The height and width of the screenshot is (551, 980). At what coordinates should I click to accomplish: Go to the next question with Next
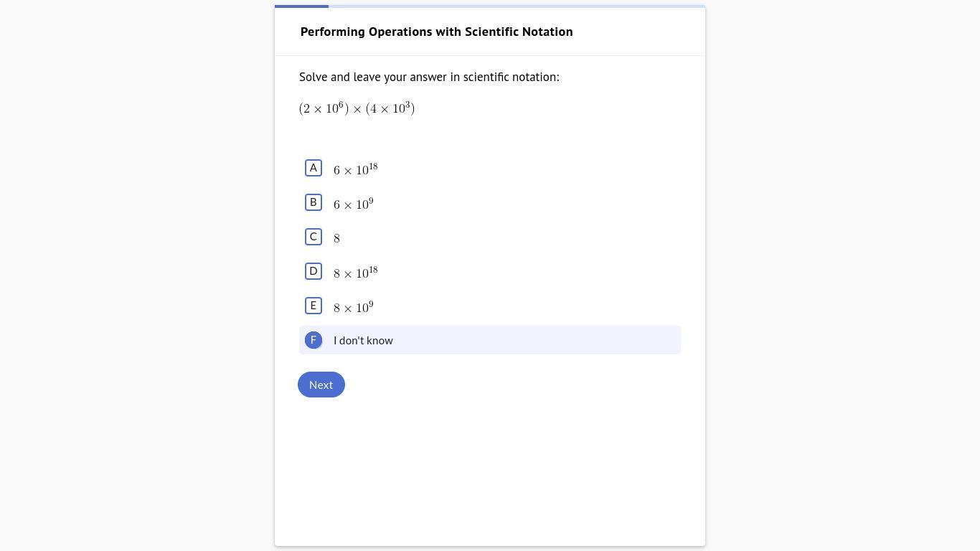coord(321,385)
